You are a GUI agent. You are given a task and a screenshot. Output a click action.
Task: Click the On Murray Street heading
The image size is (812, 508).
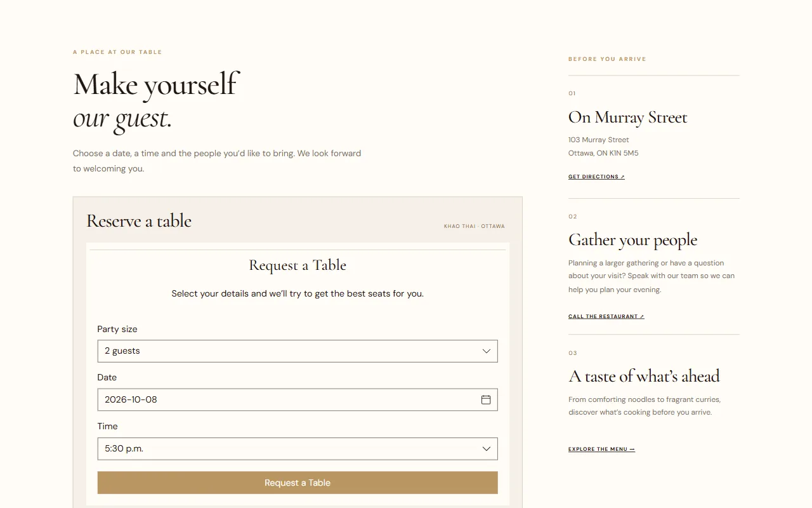(x=628, y=117)
